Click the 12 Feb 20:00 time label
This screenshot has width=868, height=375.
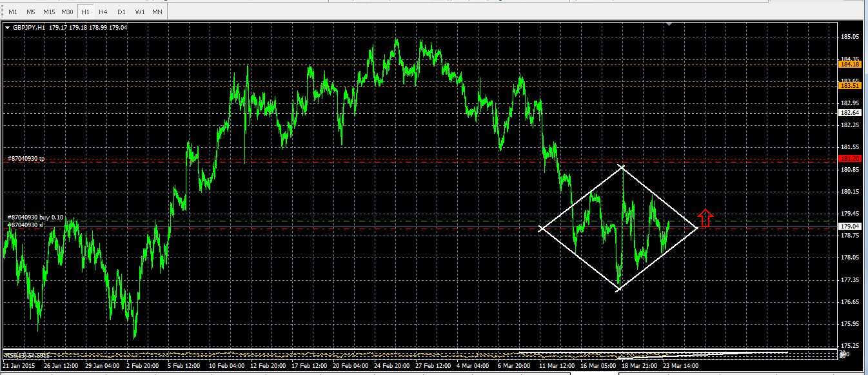[x=268, y=365]
